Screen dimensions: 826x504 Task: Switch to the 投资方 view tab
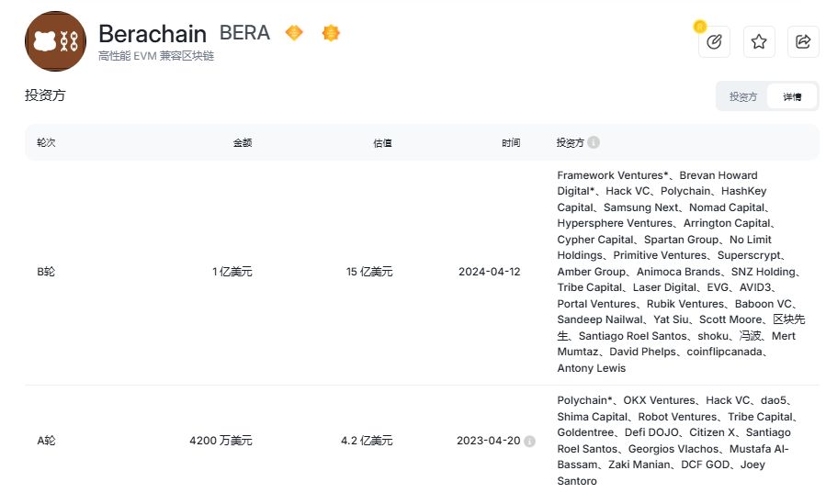pos(742,96)
